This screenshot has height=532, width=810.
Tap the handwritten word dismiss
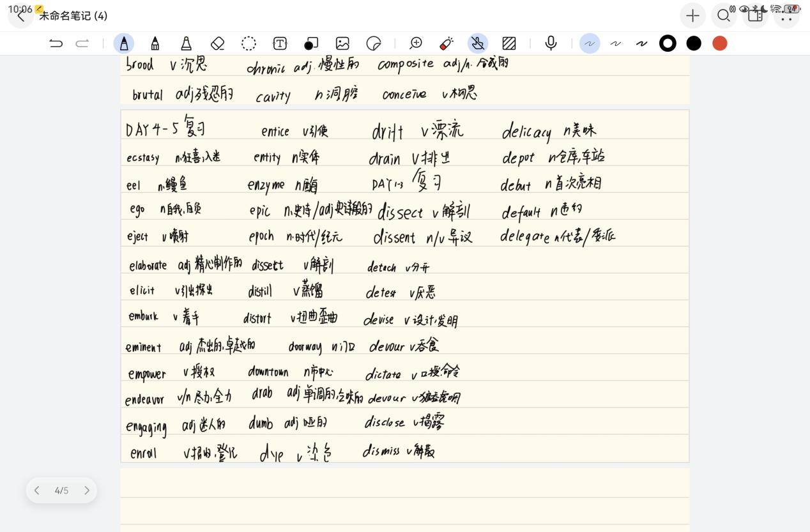[x=381, y=452]
